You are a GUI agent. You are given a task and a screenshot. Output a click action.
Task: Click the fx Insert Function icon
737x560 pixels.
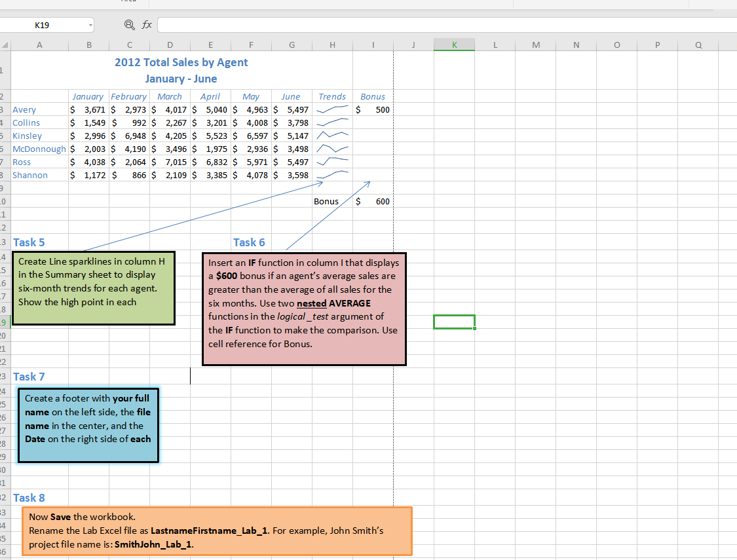[147, 25]
